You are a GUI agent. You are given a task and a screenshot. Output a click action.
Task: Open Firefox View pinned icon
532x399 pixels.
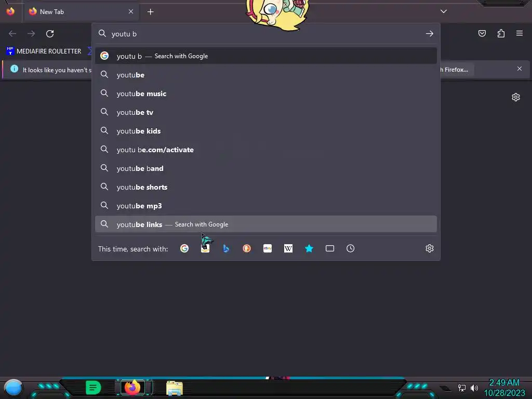click(x=10, y=11)
